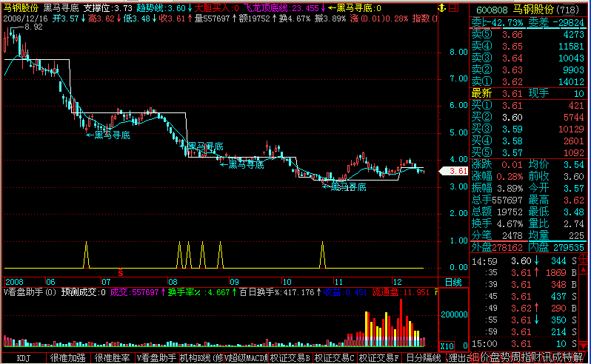
Task: Click the 买① price 3.61
Action: [512, 105]
